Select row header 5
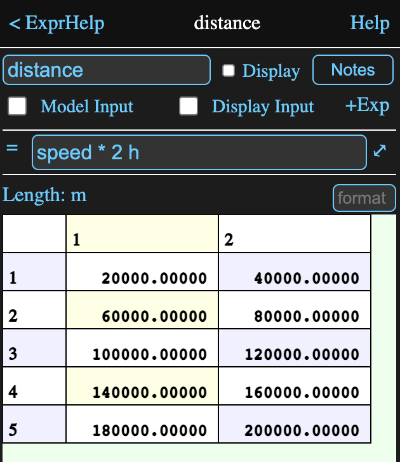The height and width of the screenshot is (462, 400). 34,424
